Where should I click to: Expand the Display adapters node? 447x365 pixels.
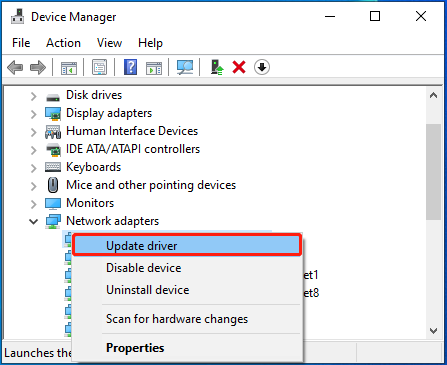click(x=33, y=114)
